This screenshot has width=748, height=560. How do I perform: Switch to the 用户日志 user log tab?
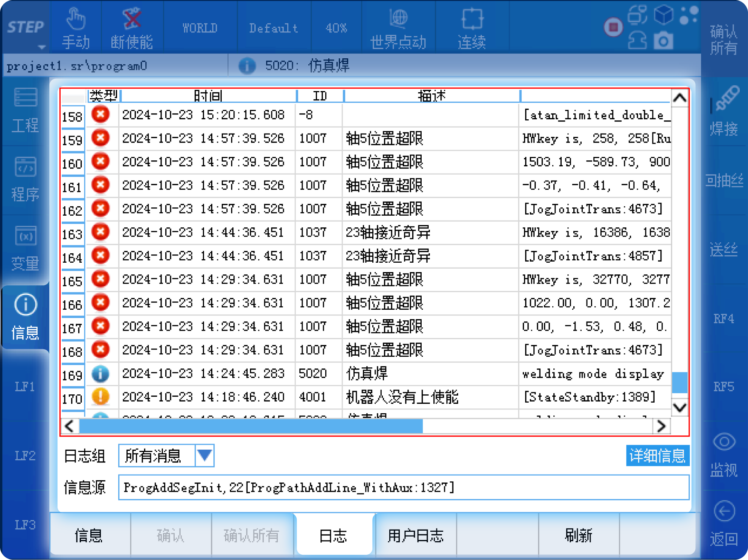tap(416, 535)
